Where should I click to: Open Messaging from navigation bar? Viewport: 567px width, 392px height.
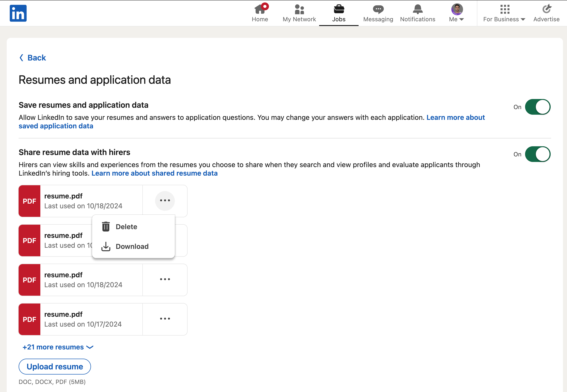(378, 13)
